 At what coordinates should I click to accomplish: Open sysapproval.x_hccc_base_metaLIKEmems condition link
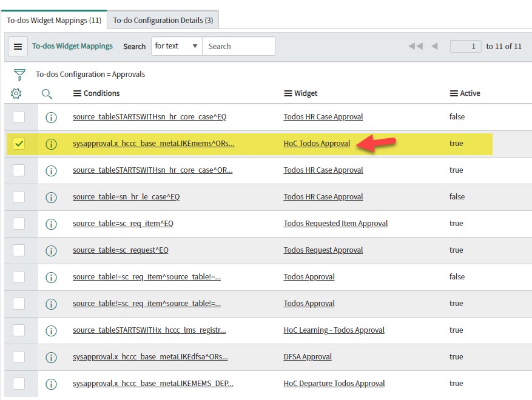pyautogui.click(x=153, y=144)
